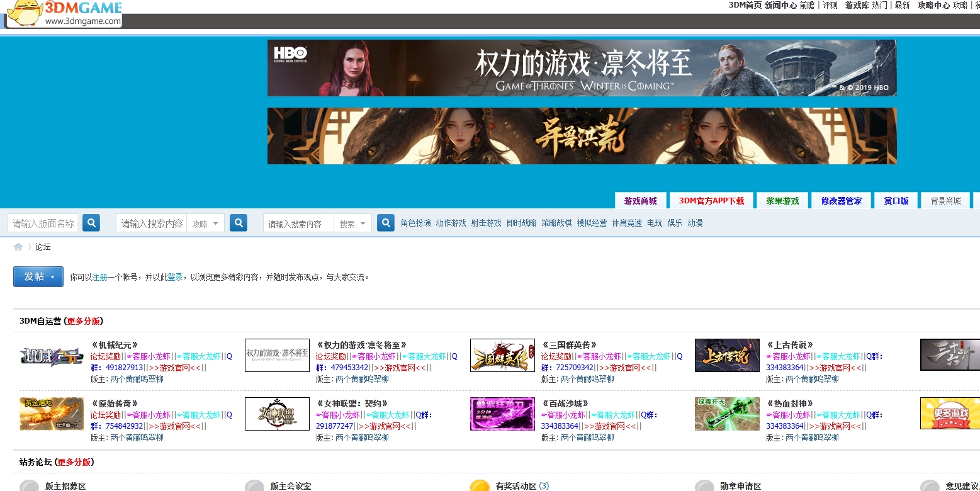
Task: Open the 动漫 category link
Action: [x=695, y=223]
